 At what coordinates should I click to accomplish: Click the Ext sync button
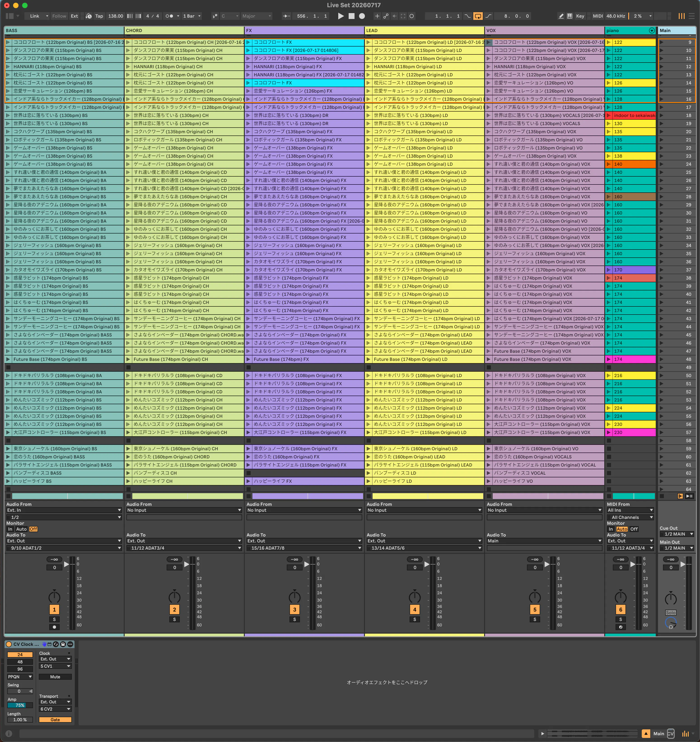[74, 16]
